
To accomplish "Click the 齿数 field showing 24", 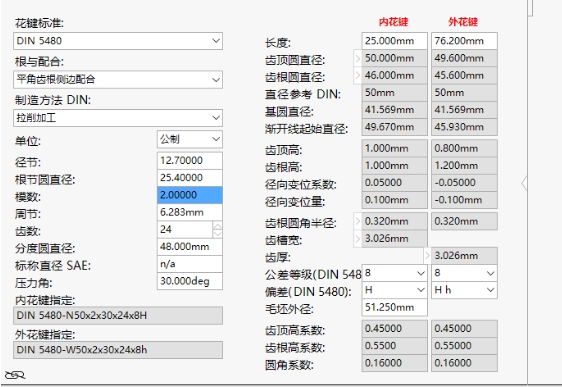I will (x=185, y=229).
